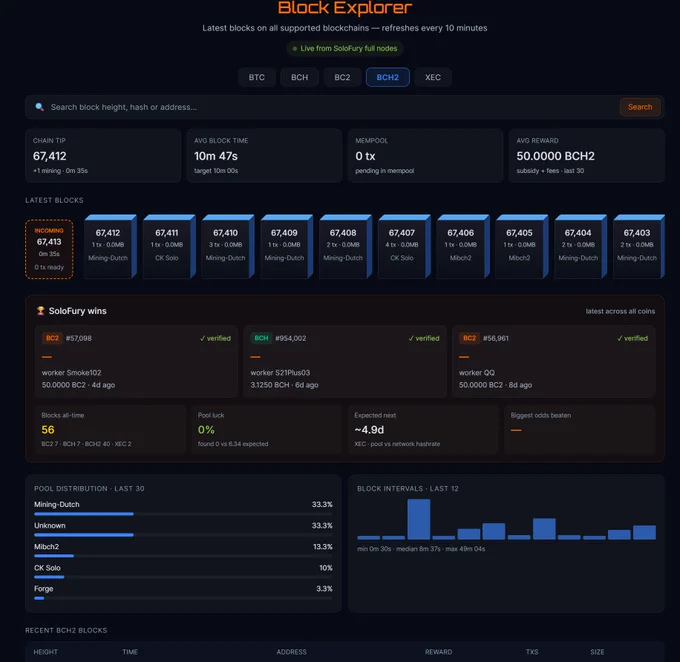Click worker QQ text
Viewport: 680px width, 662px height.
[477, 373]
